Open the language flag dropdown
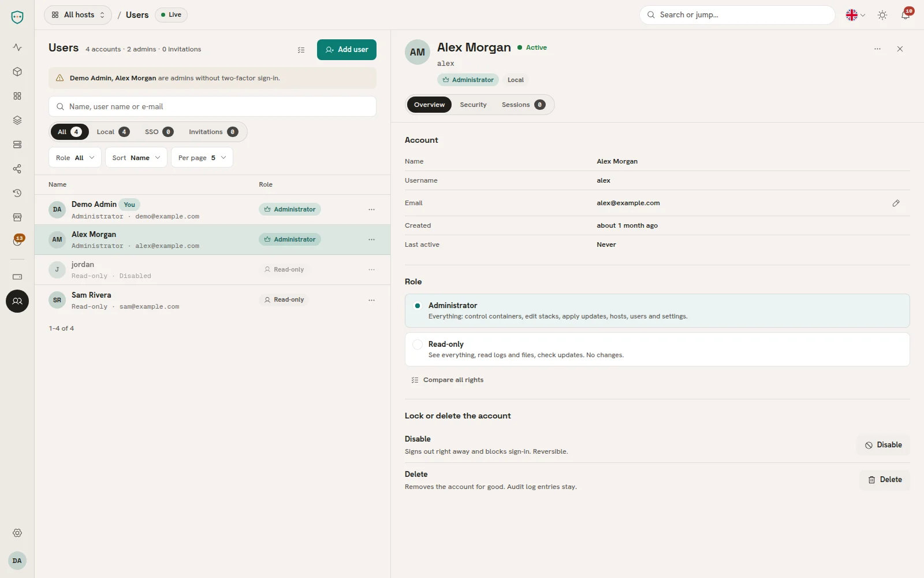Image resolution: width=924 pixels, height=578 pixels. [x=855, y=15]
